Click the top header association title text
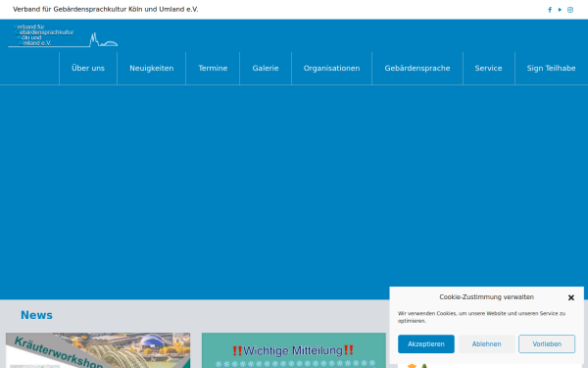The image size is (588, 368). tap(106, 10)
